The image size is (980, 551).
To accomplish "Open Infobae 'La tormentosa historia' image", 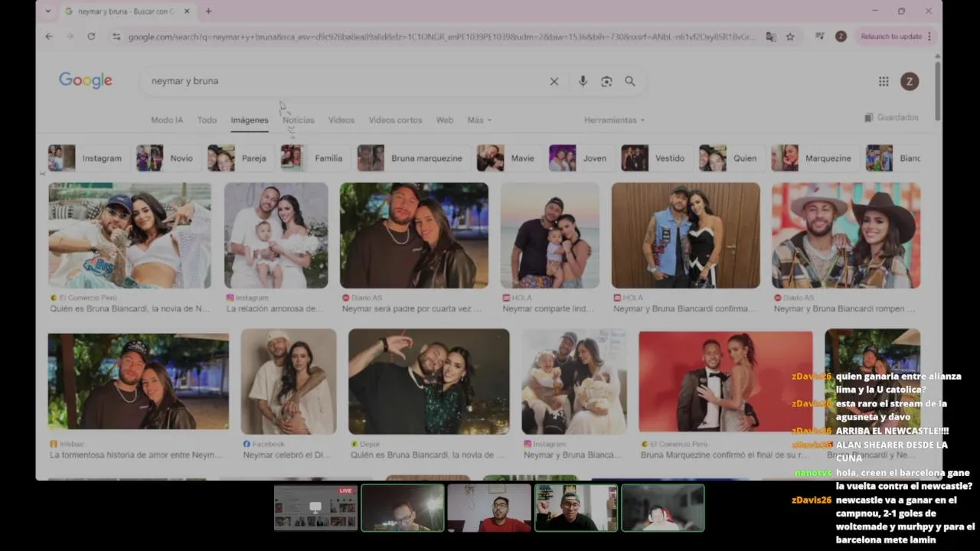I will (x=139, y=381).
